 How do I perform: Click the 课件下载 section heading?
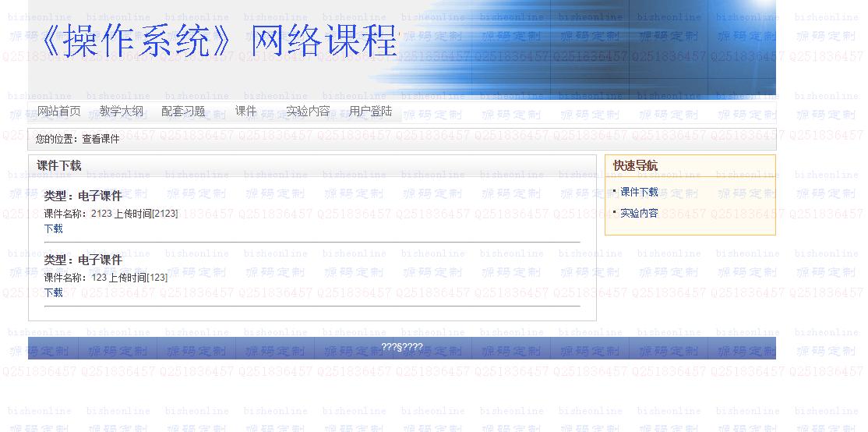pos(58,165)
